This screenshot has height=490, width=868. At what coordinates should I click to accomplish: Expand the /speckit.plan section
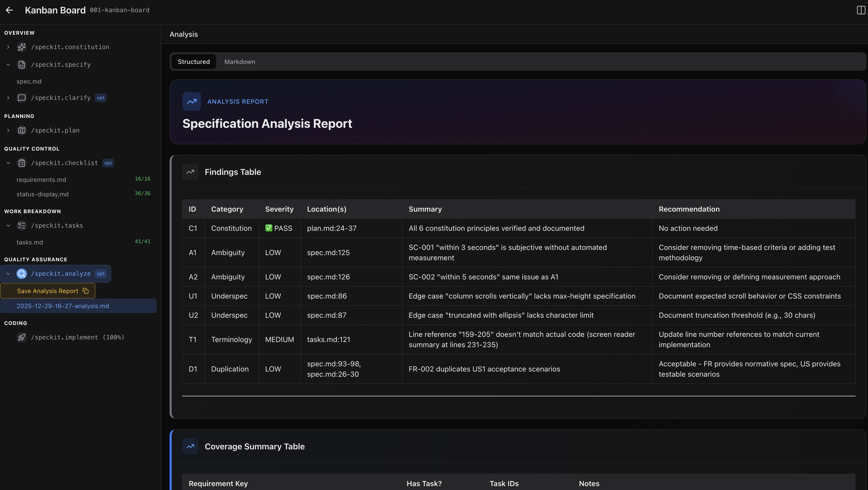point(8,130)
